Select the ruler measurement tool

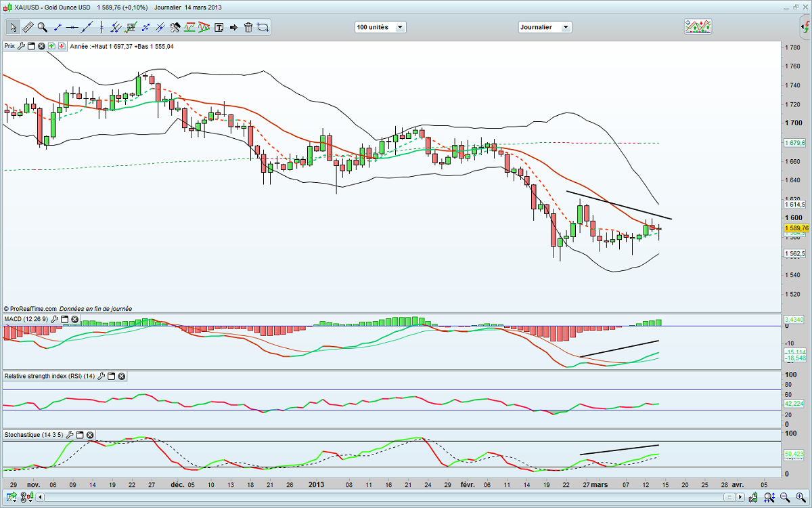28,27
